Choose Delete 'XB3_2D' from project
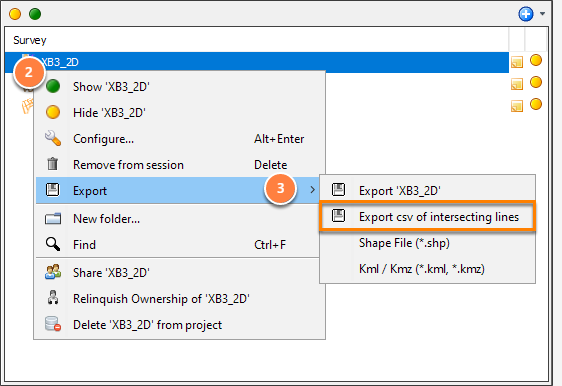This screenshot has height=386, width=562. (x=179, y=325)
